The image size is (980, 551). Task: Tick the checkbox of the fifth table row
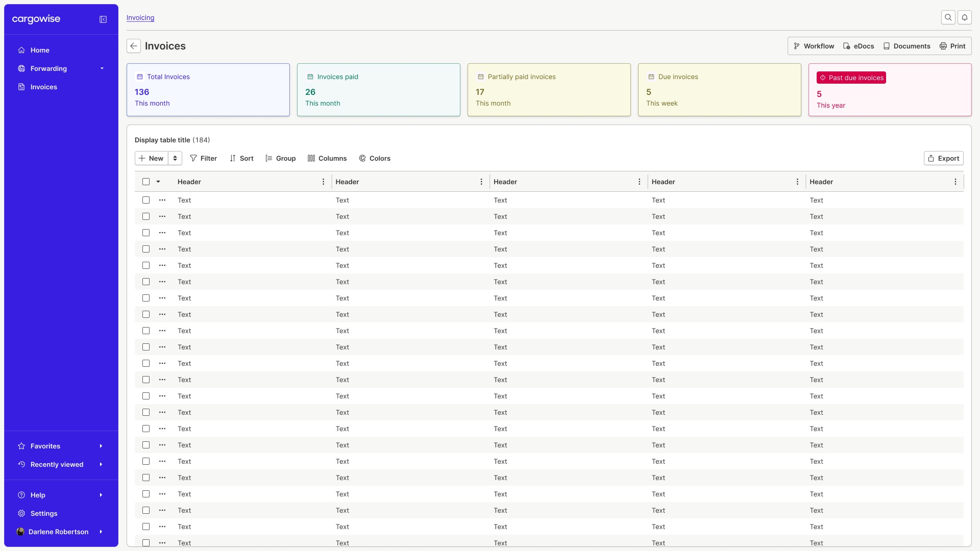pos(146,265)
